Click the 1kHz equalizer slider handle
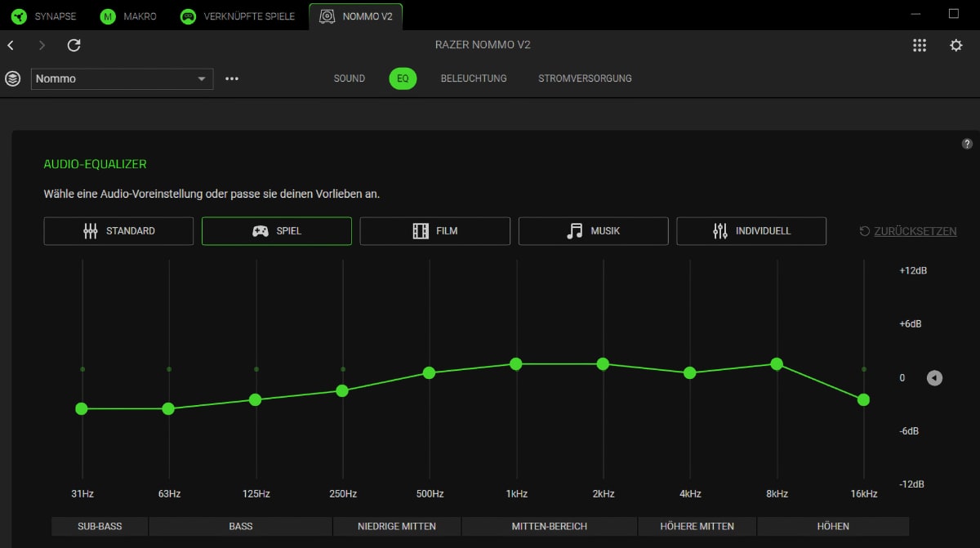This screenshot has height=548, width=980. (x=516, y=363)
